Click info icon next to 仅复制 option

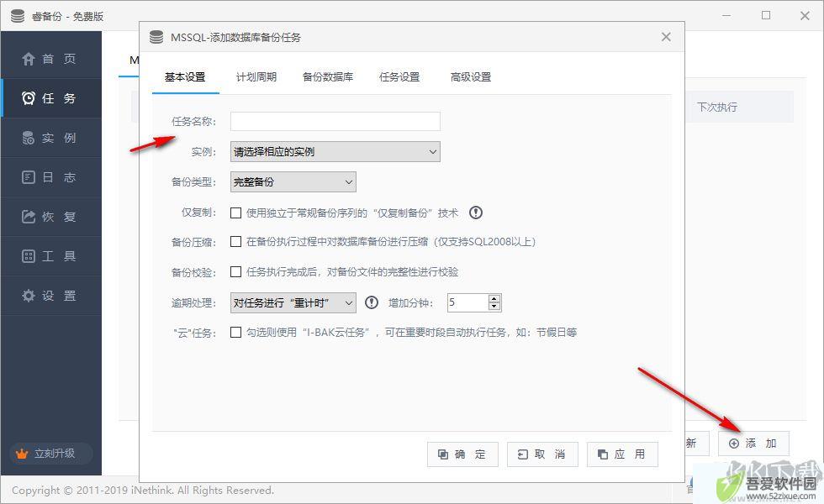click(476, 213)
